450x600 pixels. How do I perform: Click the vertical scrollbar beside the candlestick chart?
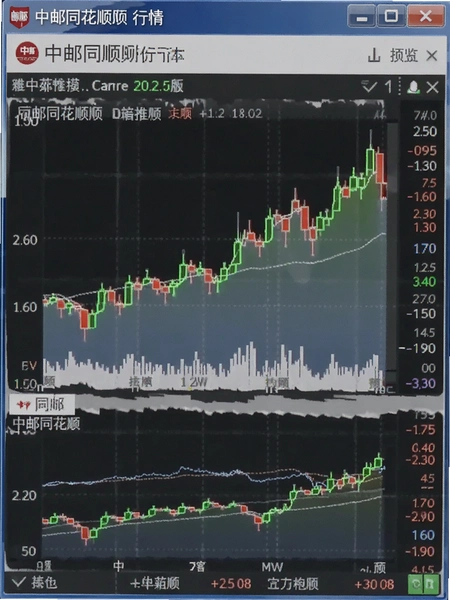(391, 253)
